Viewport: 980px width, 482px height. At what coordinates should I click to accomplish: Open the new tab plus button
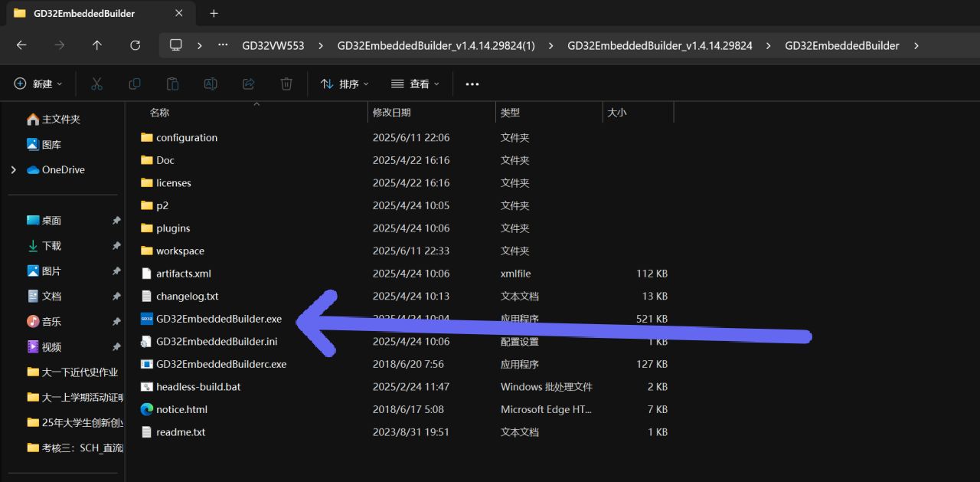coord(214,13)
